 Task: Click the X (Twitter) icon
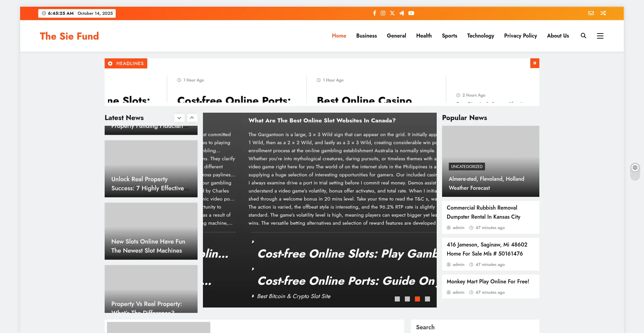coord(392,13)
